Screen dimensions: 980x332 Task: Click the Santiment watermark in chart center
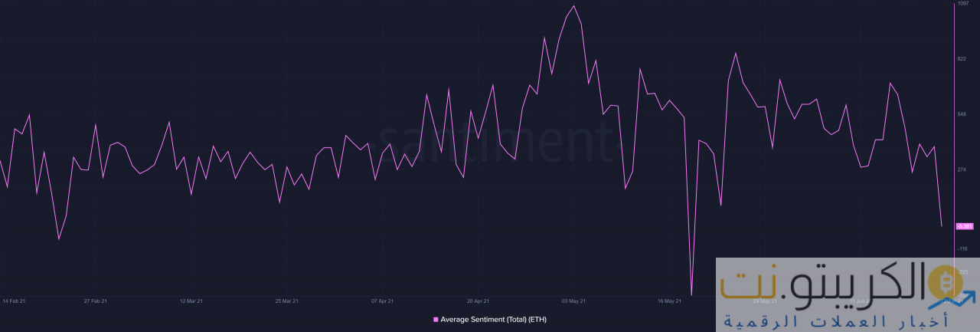[x=496, y=143]
